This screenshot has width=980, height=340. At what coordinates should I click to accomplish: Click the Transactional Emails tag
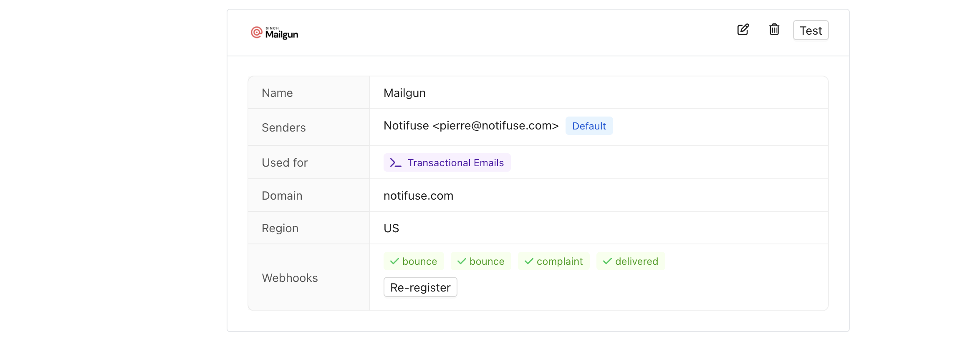pos(447,163)
